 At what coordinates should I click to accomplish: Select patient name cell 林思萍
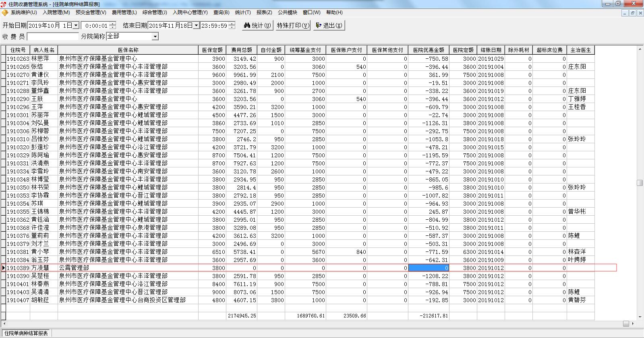(44, 58)
